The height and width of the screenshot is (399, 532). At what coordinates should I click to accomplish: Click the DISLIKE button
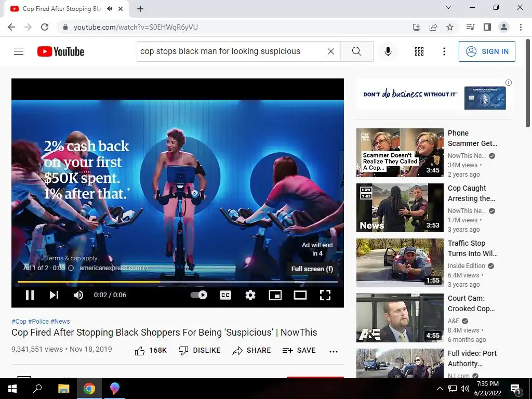coord(199,351)
